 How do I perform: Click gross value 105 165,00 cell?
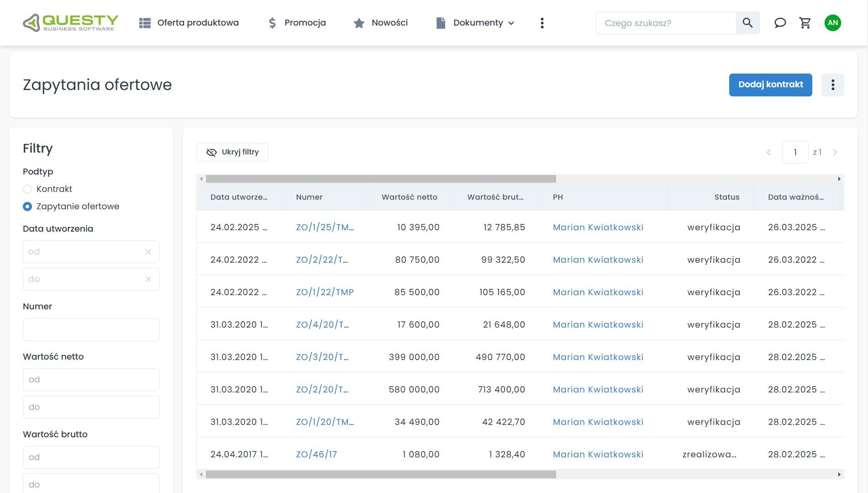502,292
